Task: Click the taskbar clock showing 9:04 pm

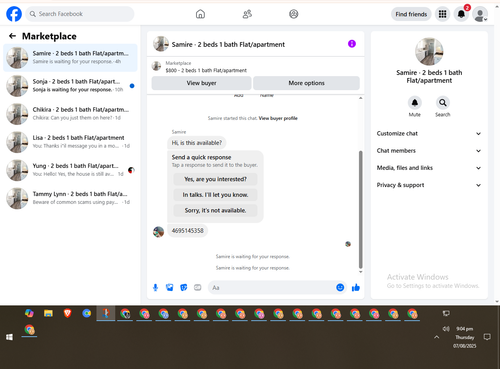Action: click(x=464, y=337)
